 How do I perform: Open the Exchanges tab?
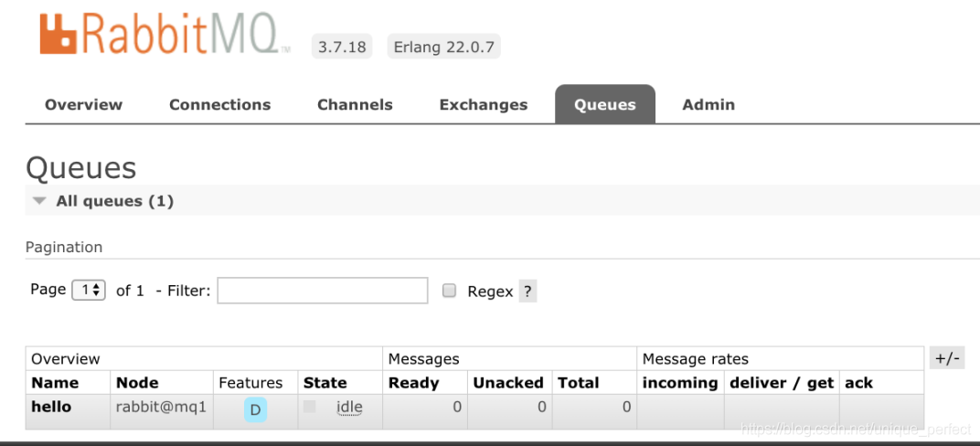[483, 104]
